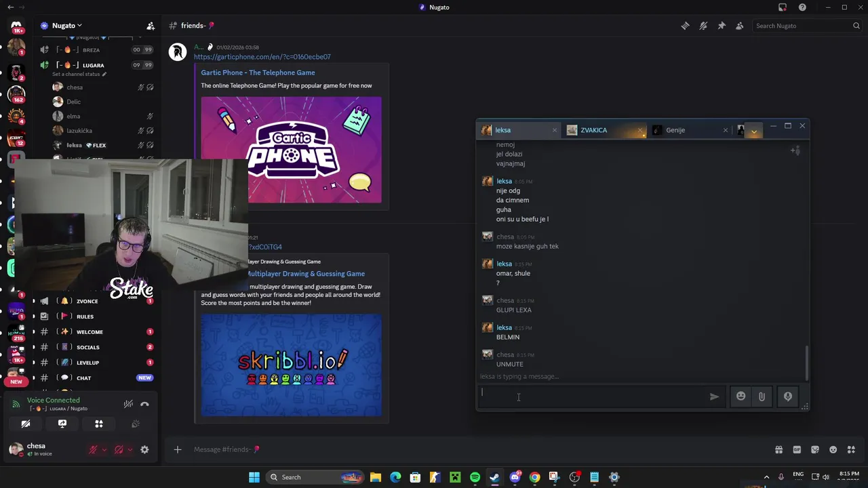This screenshot has width=868, height=488.
Task: Select the LUGARA voice channel
Action: click(93, 65)
